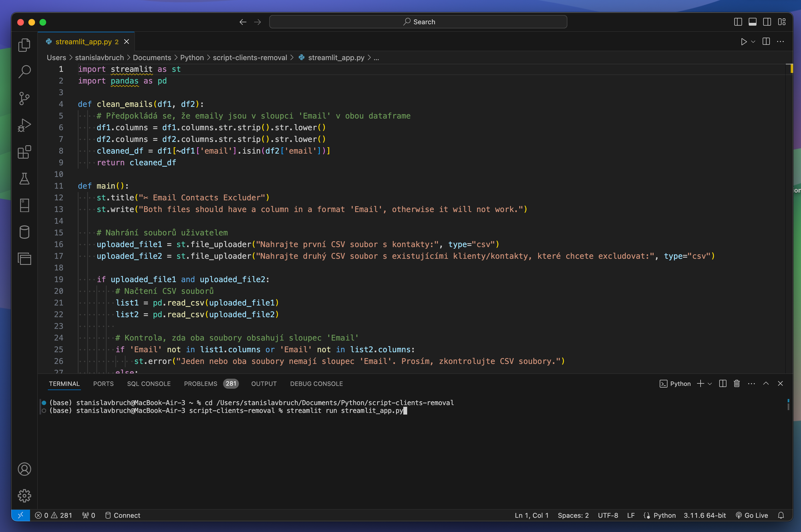Maximize panel size with the chevron

pos(766,383)
